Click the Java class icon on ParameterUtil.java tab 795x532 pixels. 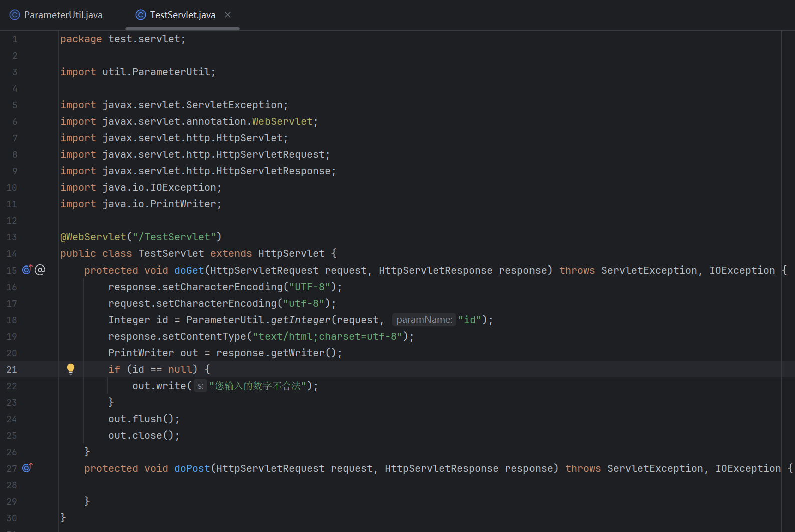click(x=15, y=15)
